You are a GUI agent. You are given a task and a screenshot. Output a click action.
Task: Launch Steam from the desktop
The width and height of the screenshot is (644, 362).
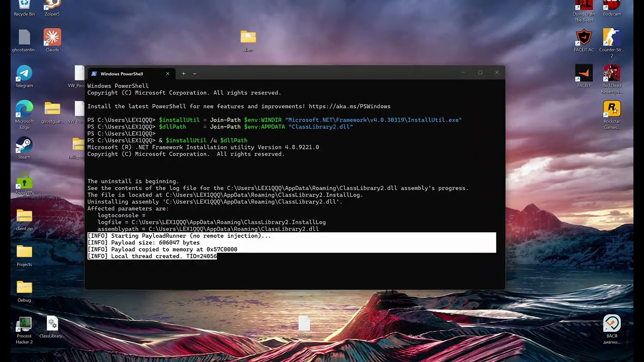pyautogui.click(x=24, y=148)
